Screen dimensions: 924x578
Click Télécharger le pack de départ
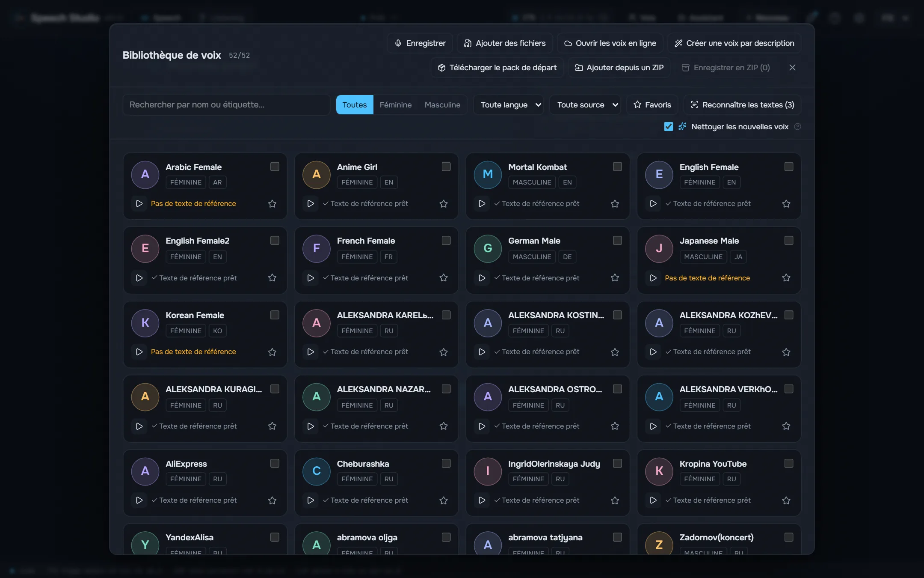(497, 68)
